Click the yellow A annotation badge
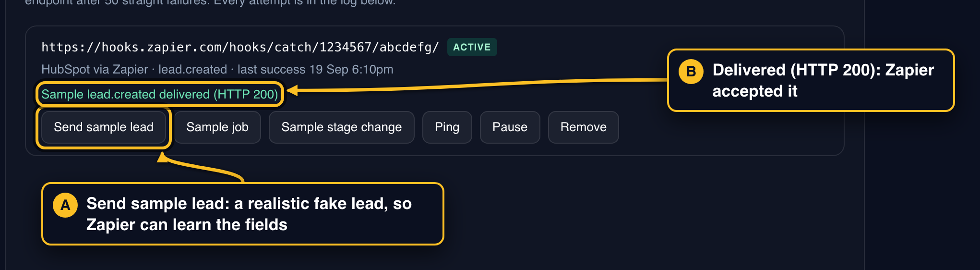This screenshot has width=980, height=270. [65, 205]
